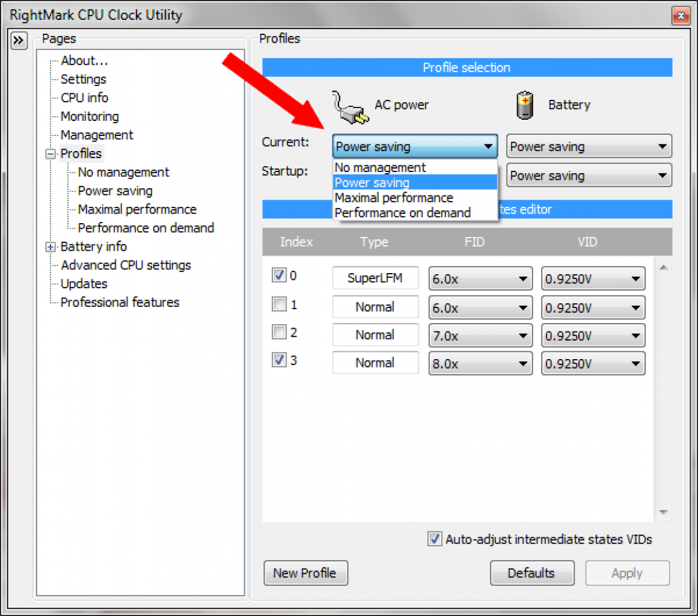Open Battery current profile dropdown

(x=589, y=147)
